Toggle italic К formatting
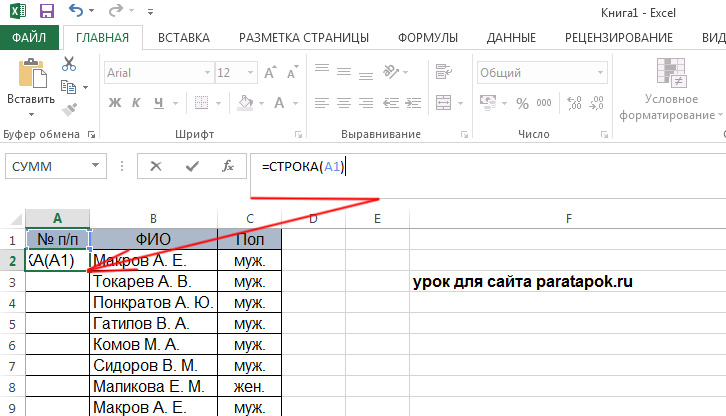The height and width of the screenshot is (416, 726). 136,102
